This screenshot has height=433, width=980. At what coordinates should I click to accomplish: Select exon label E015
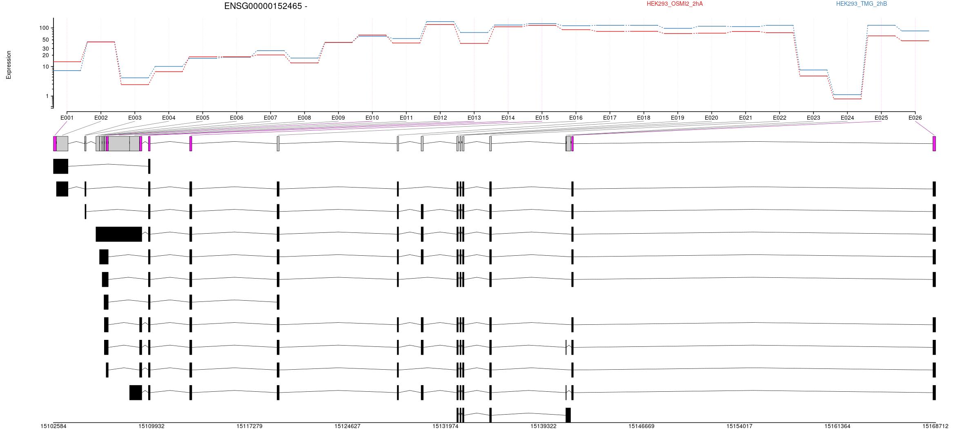[x=542, y=118]
